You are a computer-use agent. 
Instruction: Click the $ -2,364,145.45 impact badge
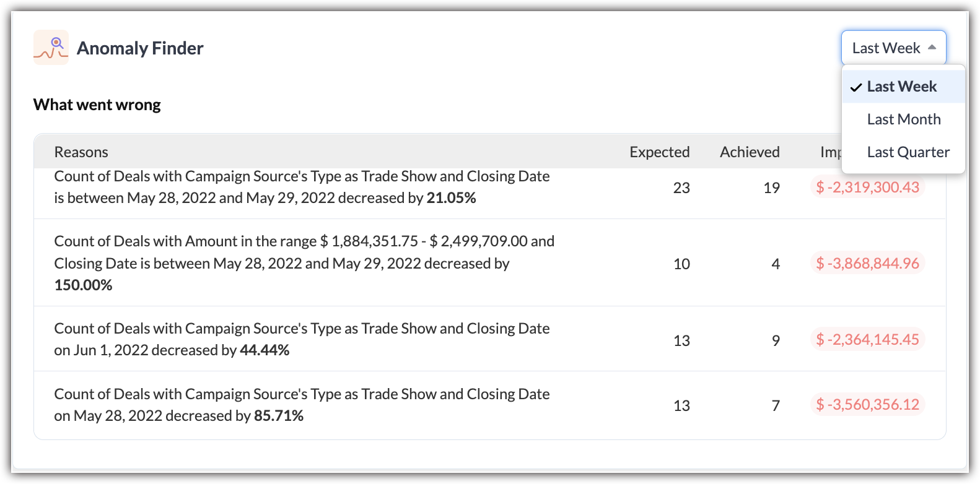point(867,340)
